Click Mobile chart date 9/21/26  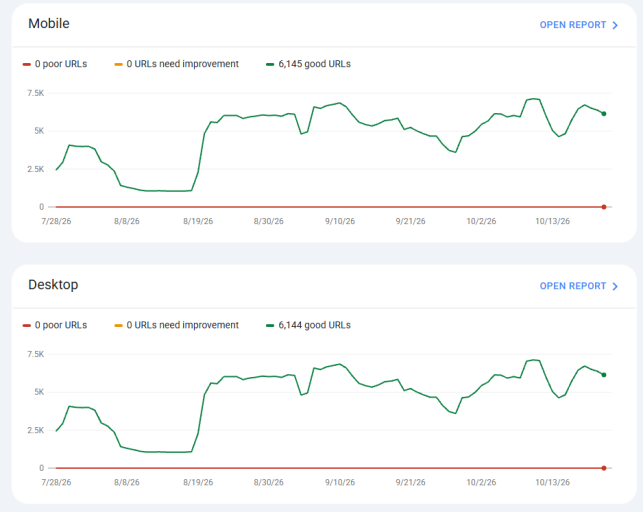[x=410, y=221]
